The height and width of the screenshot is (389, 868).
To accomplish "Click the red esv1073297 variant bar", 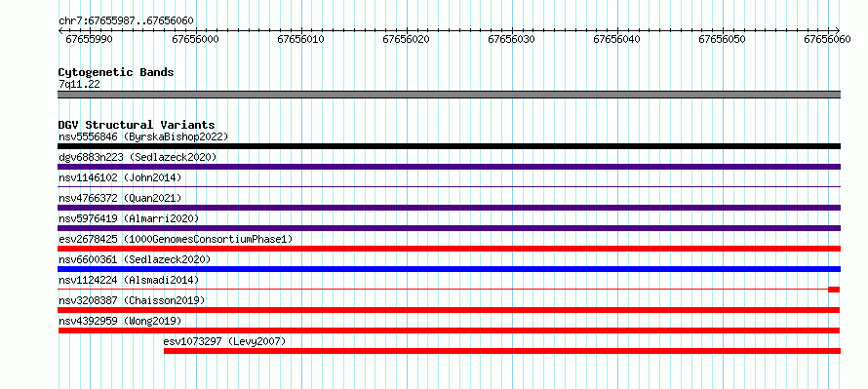I will (x=502, y=351).
